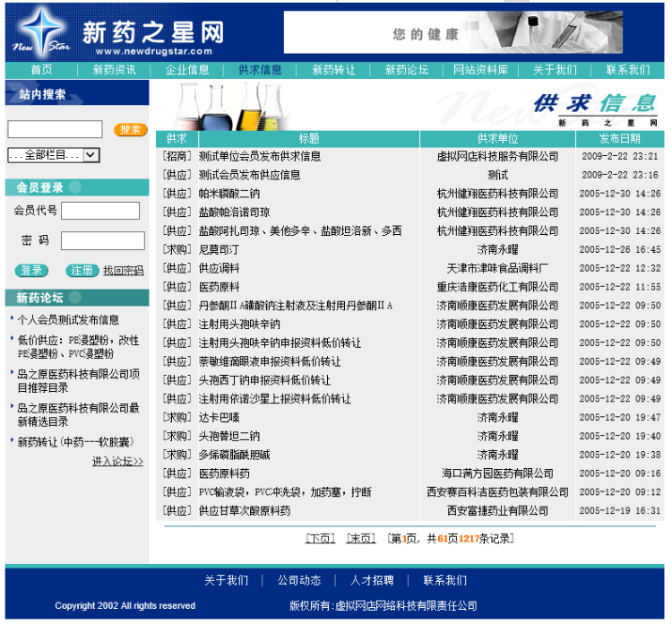Click date 2009-2-22 23:21
Screen dimensions: 672x625
[620, 156]
